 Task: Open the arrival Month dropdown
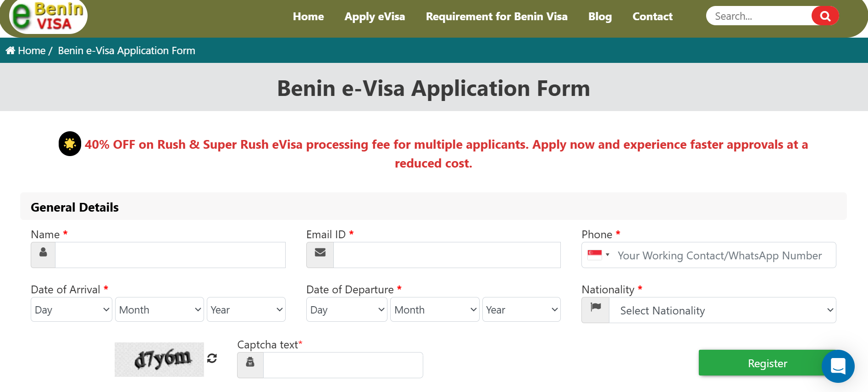[160, 310]
